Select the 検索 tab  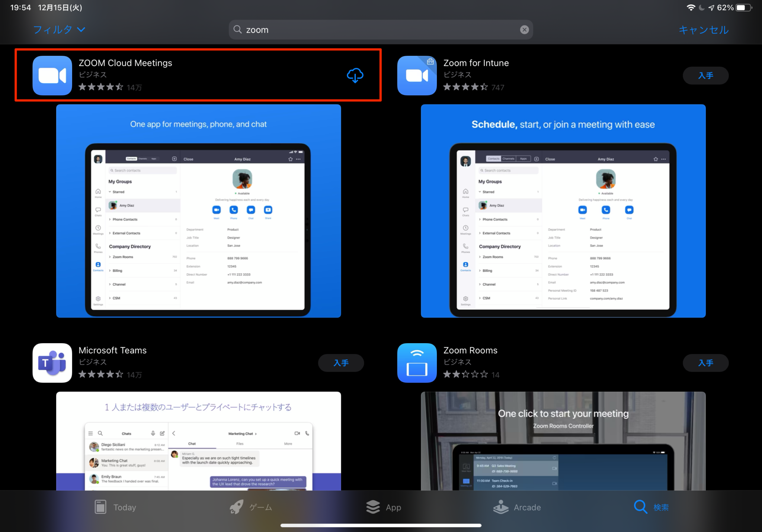(x=651, y=507)
